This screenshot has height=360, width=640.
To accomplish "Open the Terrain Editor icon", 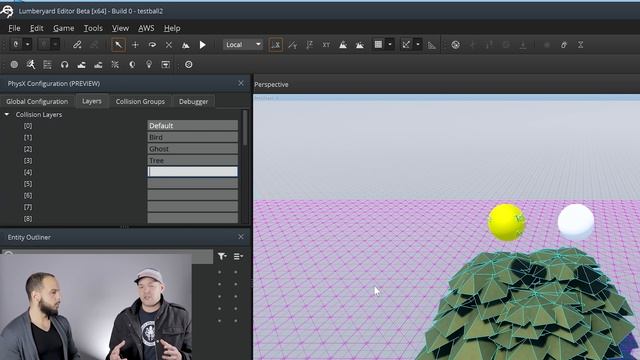I will 81,64.
